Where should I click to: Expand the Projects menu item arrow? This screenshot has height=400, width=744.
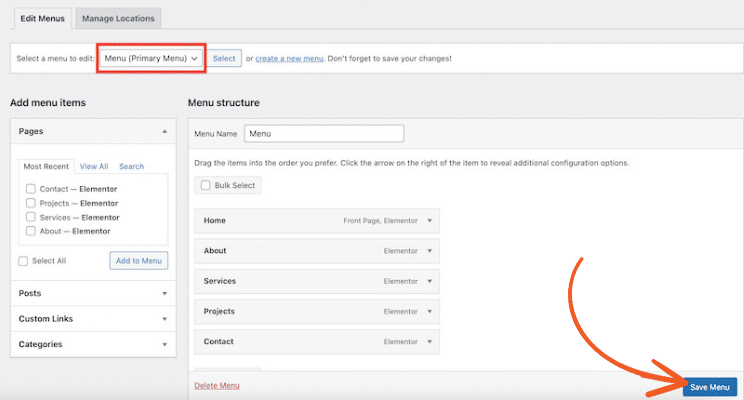tap(429, 312)
